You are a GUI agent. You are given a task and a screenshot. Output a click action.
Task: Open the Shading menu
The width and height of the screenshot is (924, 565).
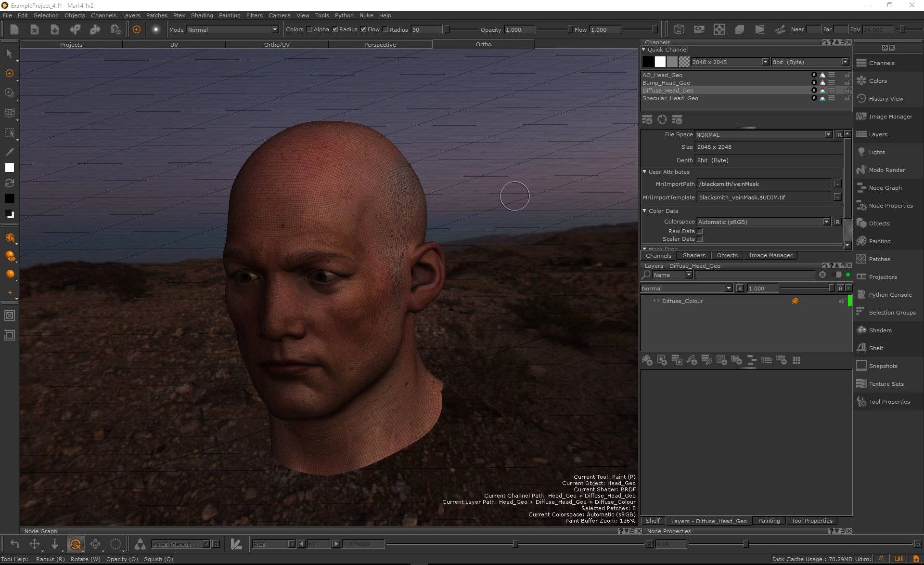click(x=202, y=15)
